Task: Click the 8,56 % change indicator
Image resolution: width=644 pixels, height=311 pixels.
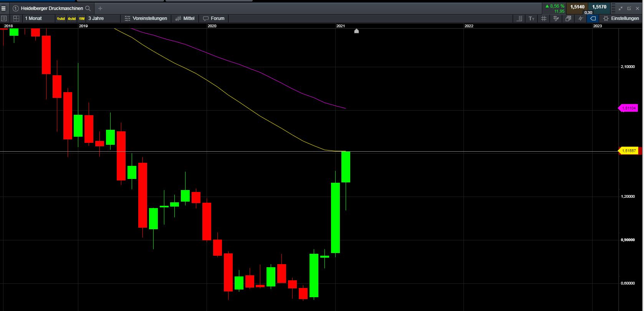Action: pos(555,6)
